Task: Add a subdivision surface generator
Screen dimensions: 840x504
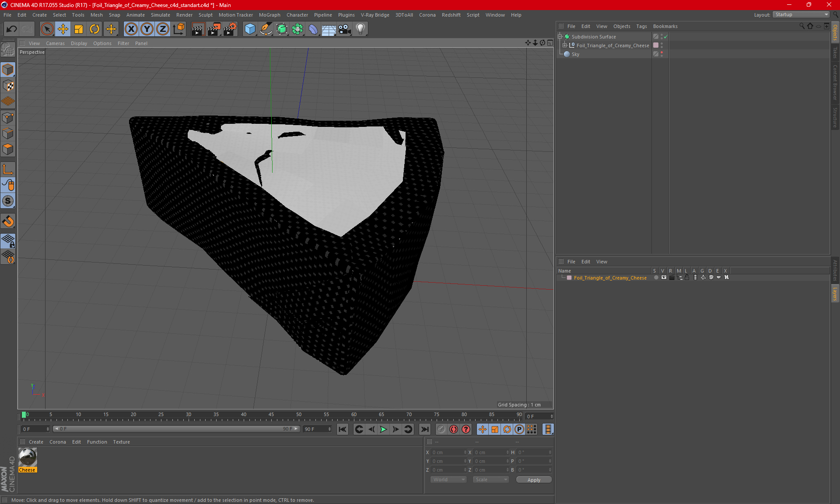Action: pos(282,29)
